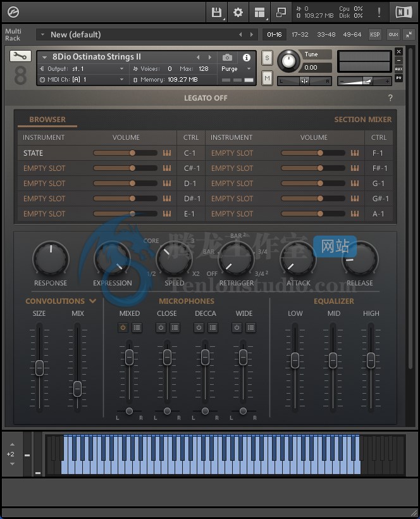This screenshot has height=519, width=420.
Task: Toggle MIXED microphone power button
Action: pos(123,328)
